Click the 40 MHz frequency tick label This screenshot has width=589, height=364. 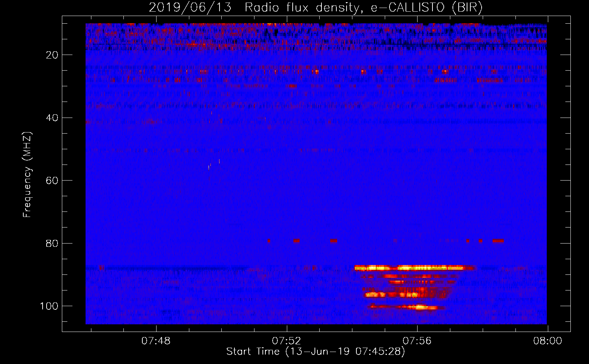[x=52, y=118]
